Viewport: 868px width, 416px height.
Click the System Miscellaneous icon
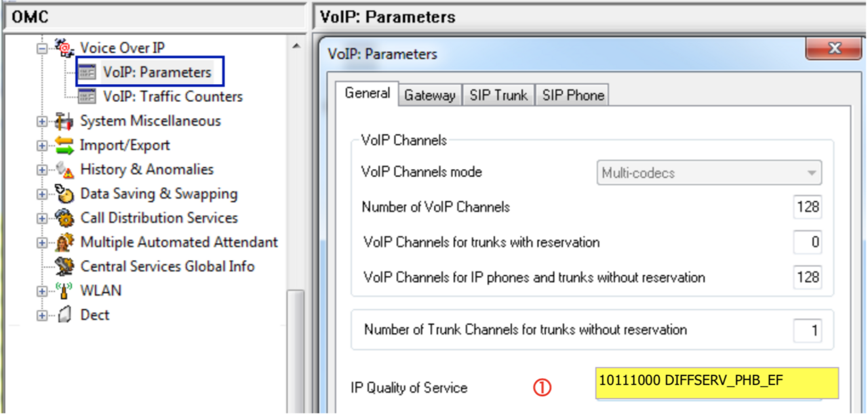(64, 121)
